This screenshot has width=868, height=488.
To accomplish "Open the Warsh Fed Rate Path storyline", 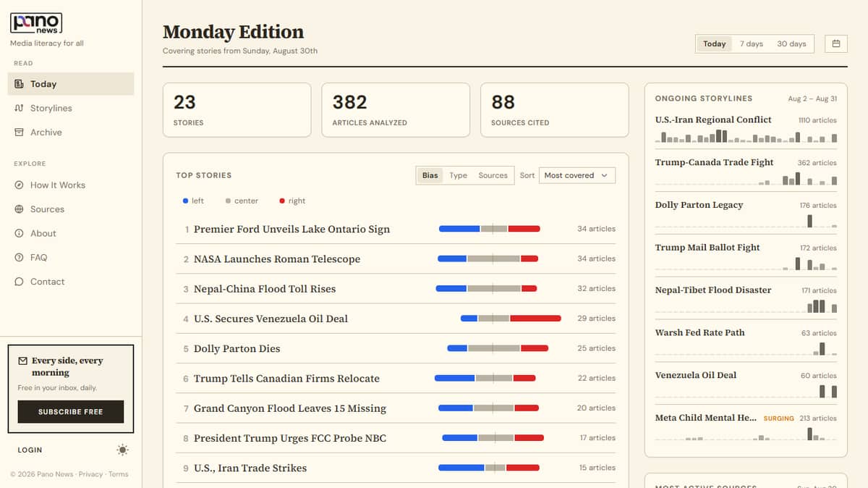I will coord(699,333).
